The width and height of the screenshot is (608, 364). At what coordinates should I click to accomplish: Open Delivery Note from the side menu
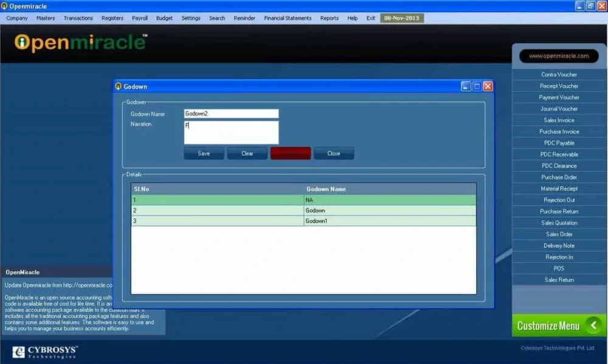click(559, 246)
